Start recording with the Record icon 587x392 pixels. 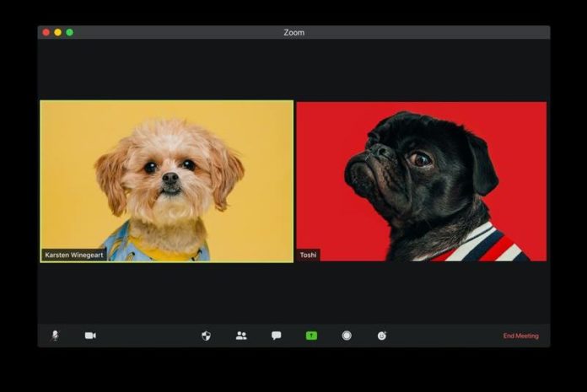click(347, 336)
